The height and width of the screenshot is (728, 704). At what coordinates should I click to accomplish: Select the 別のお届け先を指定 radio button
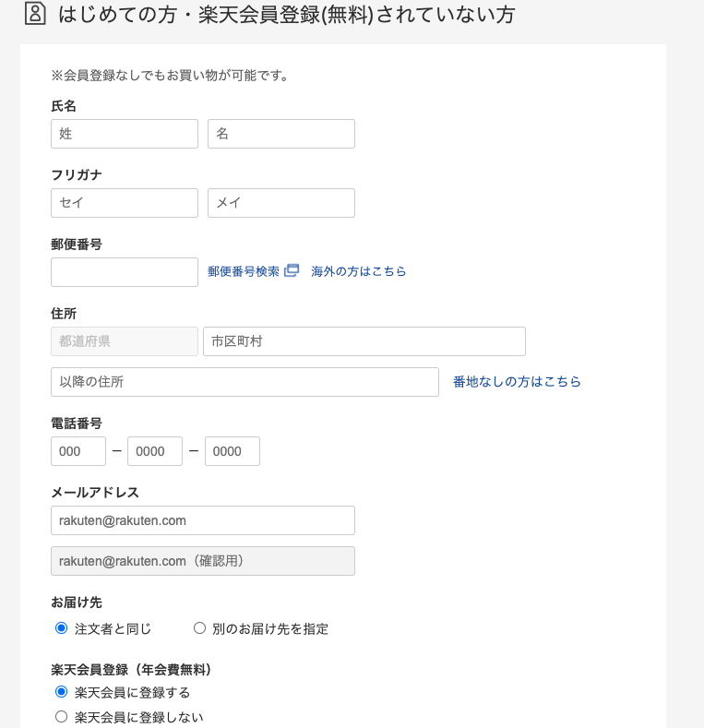tap(199, 628)
